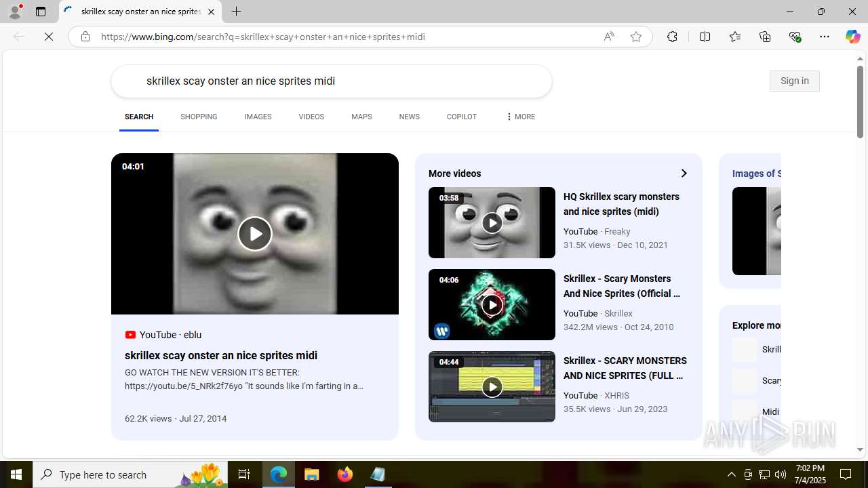This screenshot has height=488, width=868.
Task: Add this page to favorites
Action: (636, 37)
